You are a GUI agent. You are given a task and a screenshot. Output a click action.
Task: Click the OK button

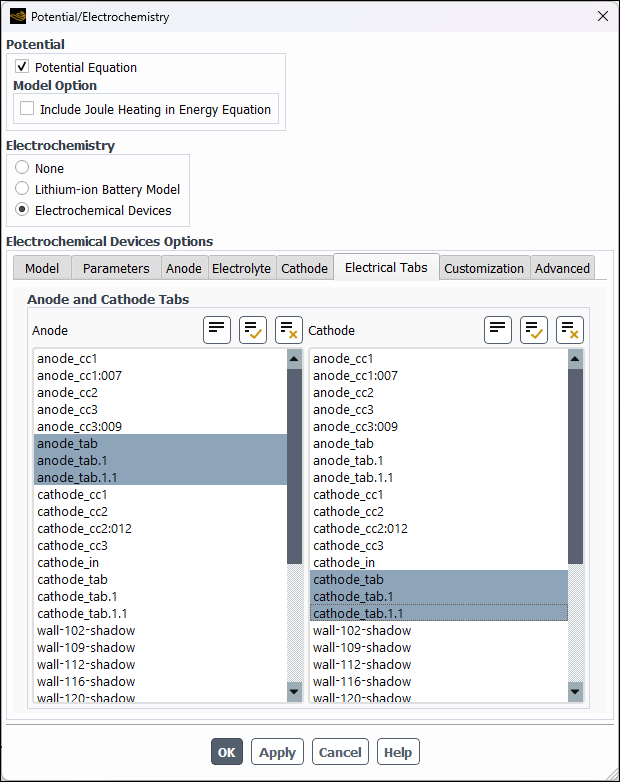tap(226, 752)
